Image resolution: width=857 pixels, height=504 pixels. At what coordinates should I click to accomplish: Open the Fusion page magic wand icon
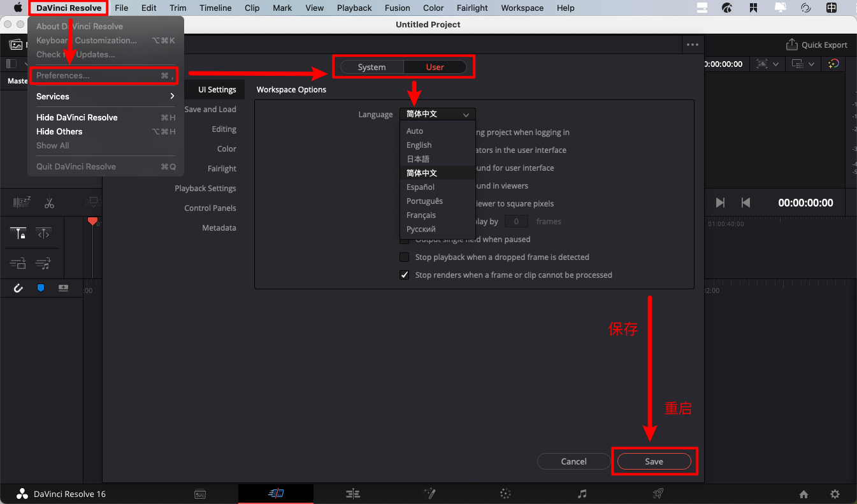(429, 494)
